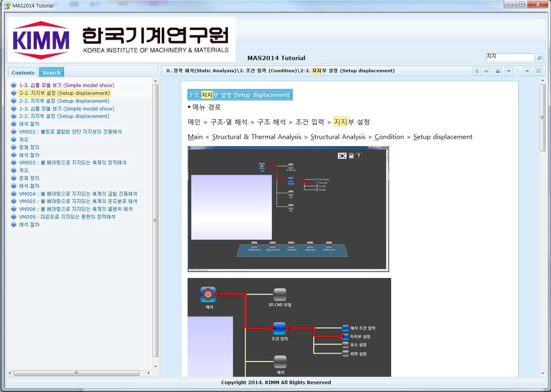Open the purple visited 1-3. 심플 모델 보기 result
Viewport: 551px width, 392px height.
point(67,85)
